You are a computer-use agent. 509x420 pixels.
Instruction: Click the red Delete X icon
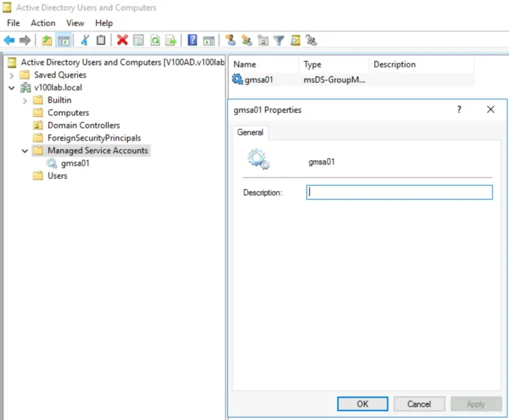click(x=123, y=40)
